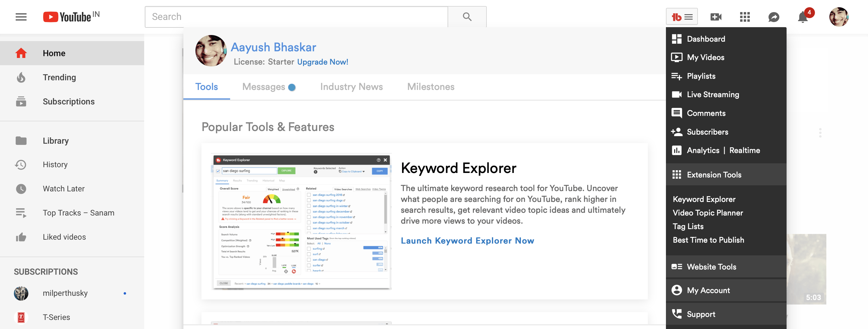Viewport: 868px width, 329px height.
Task: Click inside the Search input field
Action: click(x=296, y=17)
